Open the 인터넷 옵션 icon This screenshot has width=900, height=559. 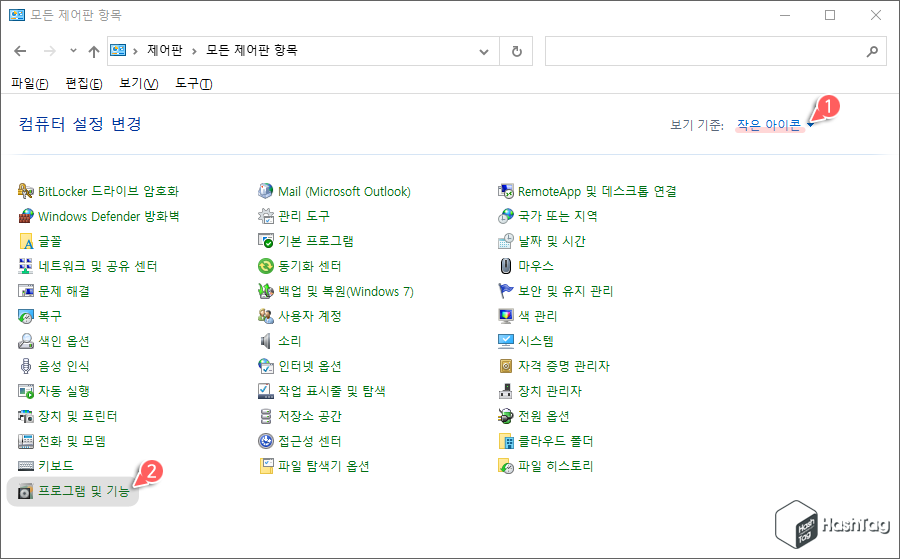pyautogui.click(x=265, y=366)
